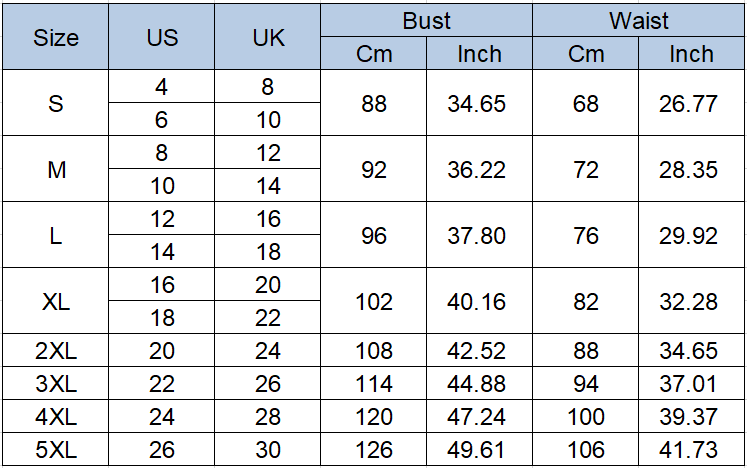Viewport: 747px width, 468px height.
Task: Click waist inch value 28.35
Action: pos(691,169)
